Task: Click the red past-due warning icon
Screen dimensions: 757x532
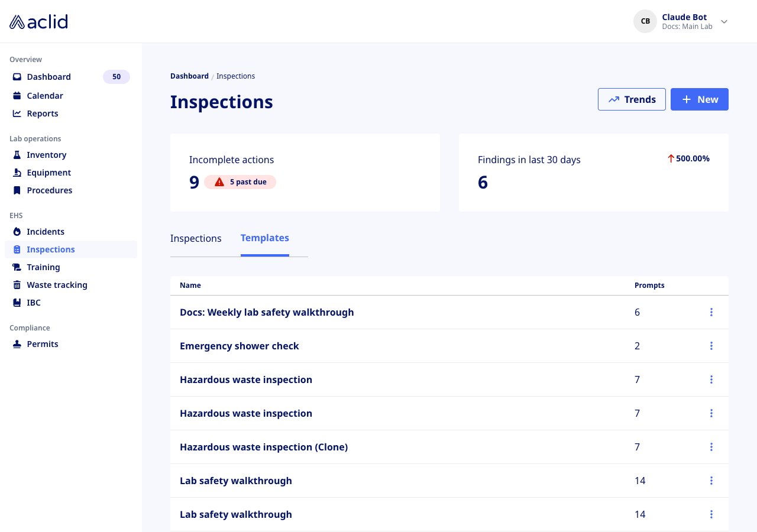Action: [219, 182]
